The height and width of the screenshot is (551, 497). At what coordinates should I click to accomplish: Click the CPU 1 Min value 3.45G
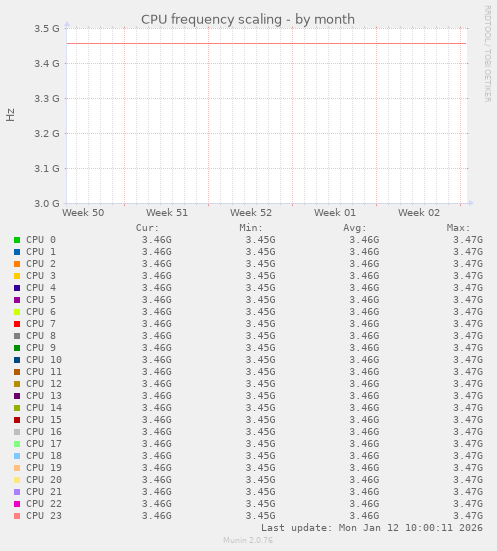(260, 252)
